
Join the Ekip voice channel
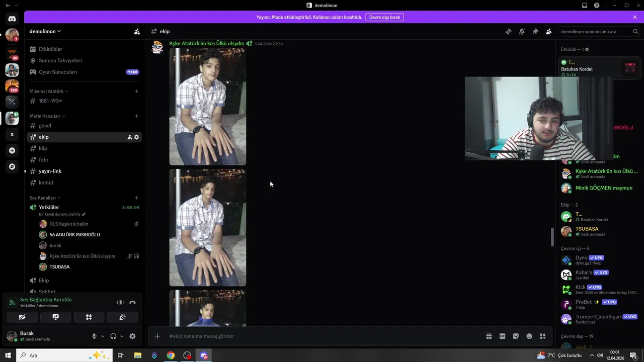84,281
